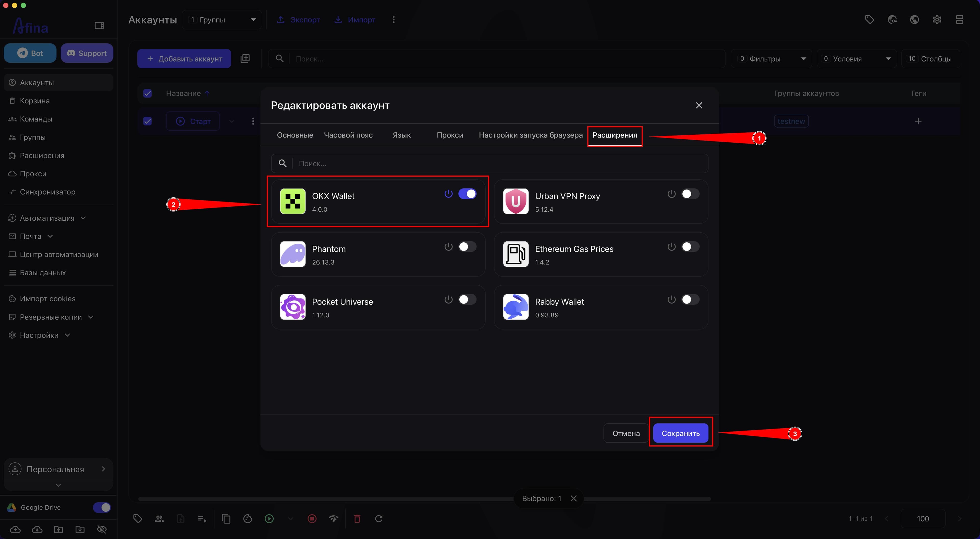Open the more options menu next to Импорт
Screen dimensions: 980x539
tap(393, 19)
